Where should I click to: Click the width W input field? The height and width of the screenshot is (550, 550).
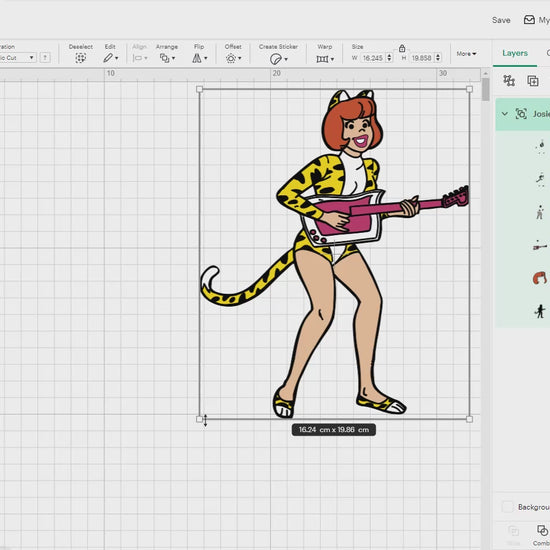373,58
